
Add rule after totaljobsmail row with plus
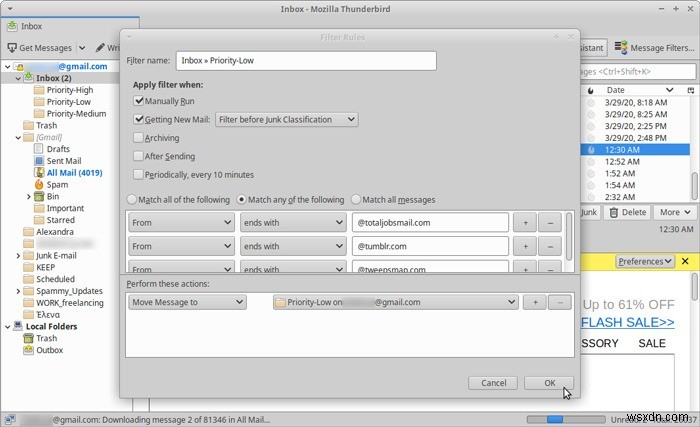tap(525, 222)
